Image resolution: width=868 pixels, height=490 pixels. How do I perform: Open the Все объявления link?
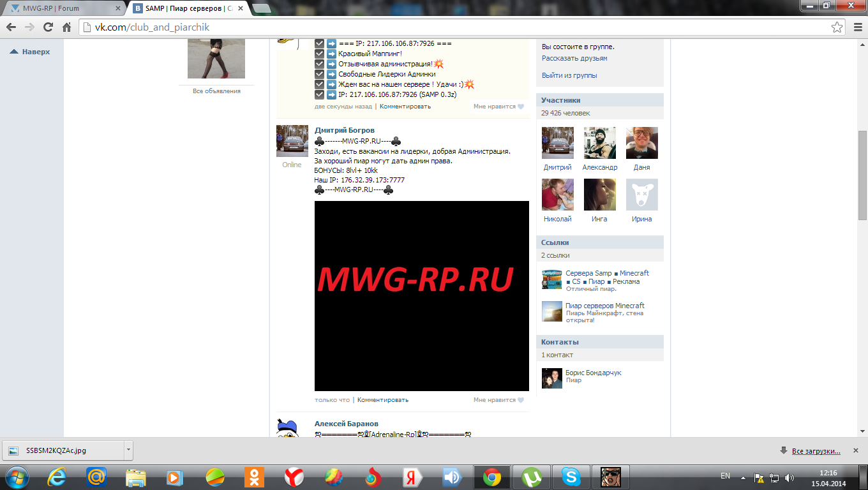pos(216,91)
